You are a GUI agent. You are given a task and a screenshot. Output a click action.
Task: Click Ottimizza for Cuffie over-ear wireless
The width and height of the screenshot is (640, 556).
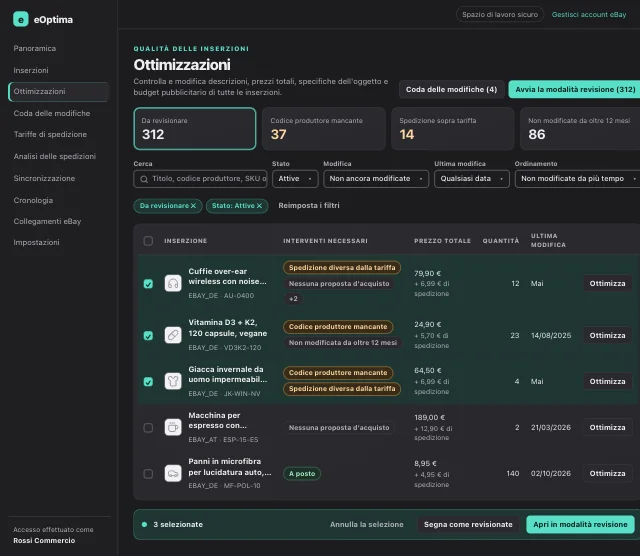coord(607,283)
